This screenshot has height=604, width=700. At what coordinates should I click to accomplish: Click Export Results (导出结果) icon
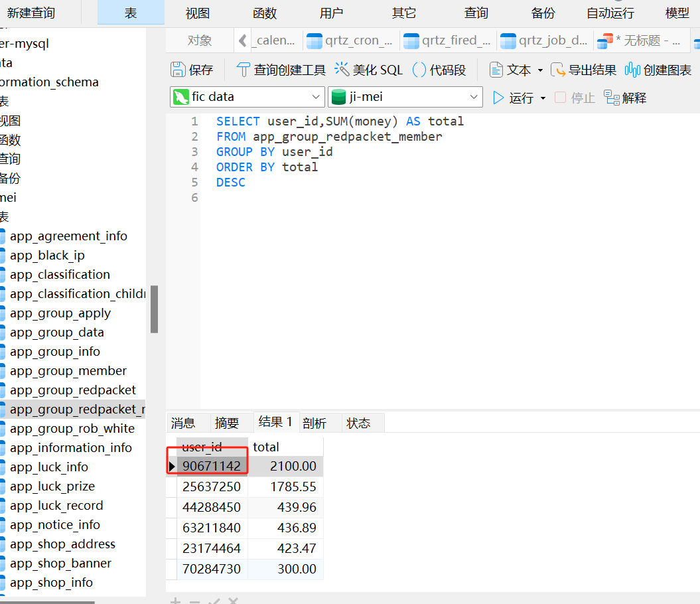(558, 70)
